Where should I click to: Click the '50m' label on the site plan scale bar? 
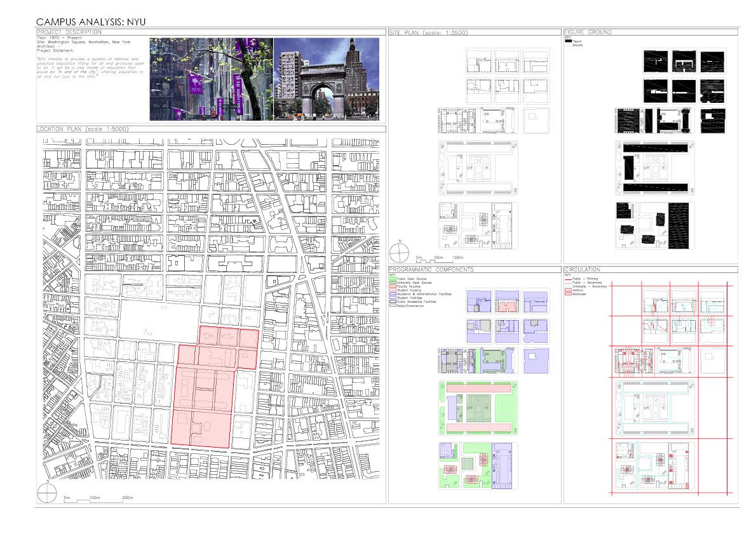pyautogui.click(x=438, y=258)
